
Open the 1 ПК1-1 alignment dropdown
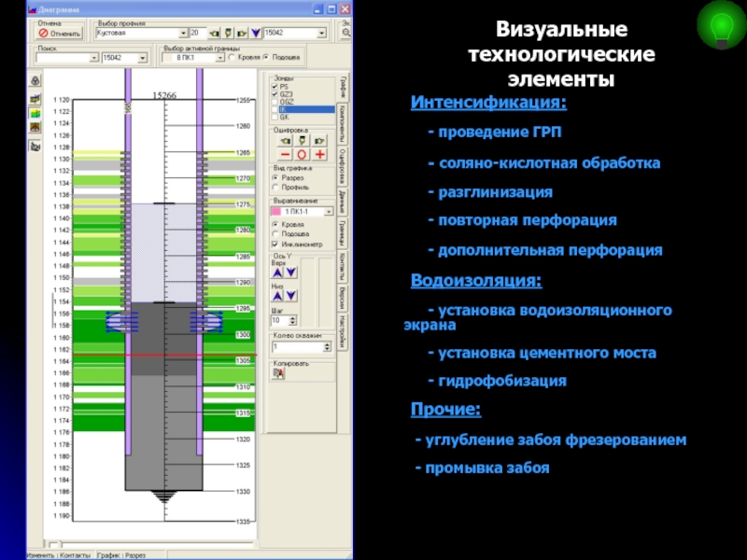[x=329, y=212]
